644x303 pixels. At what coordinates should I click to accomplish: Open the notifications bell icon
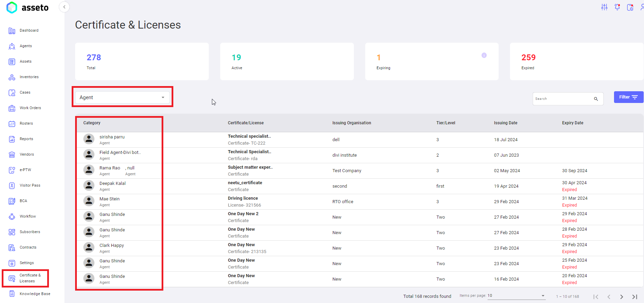[x=617, y=7]
